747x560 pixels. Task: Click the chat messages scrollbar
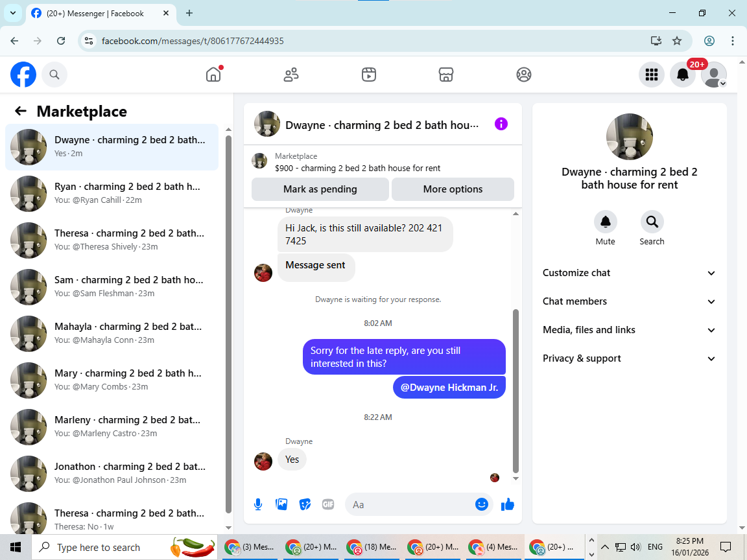(x=516, y=390)
